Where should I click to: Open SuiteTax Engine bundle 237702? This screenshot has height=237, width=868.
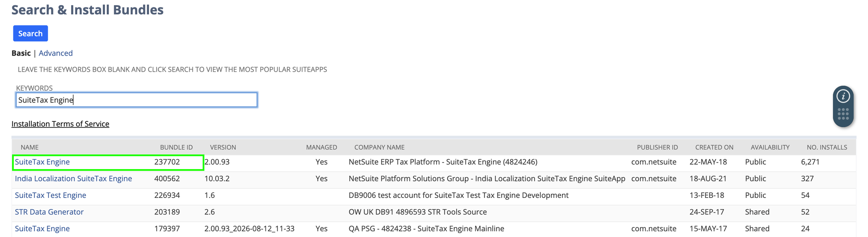pyautogui.click(x=42, y=162)
